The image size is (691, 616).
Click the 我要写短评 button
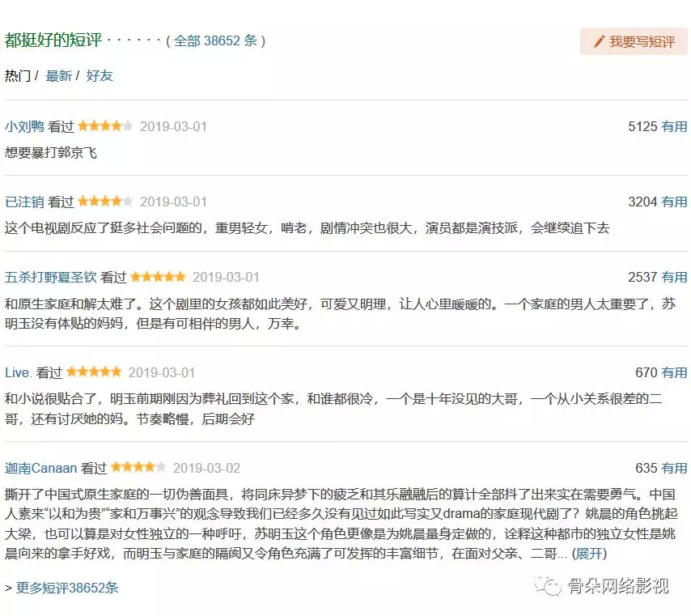tap(634, 41)
